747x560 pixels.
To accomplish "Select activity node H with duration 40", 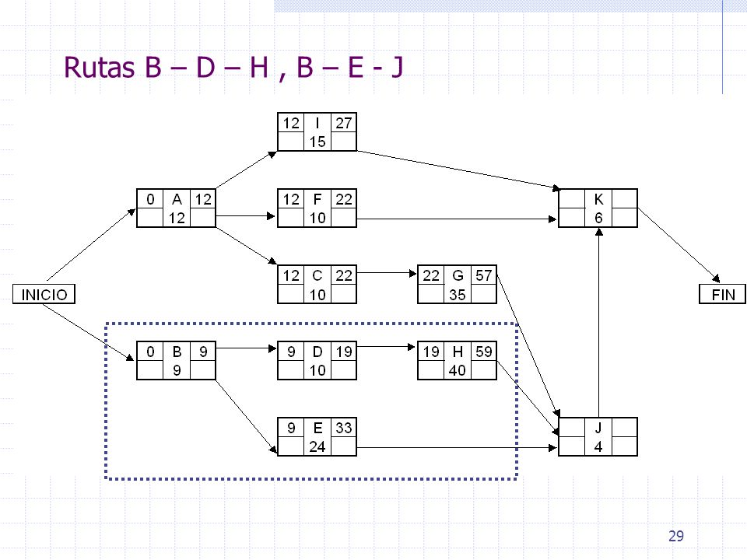I will click(x=458, y=360).
